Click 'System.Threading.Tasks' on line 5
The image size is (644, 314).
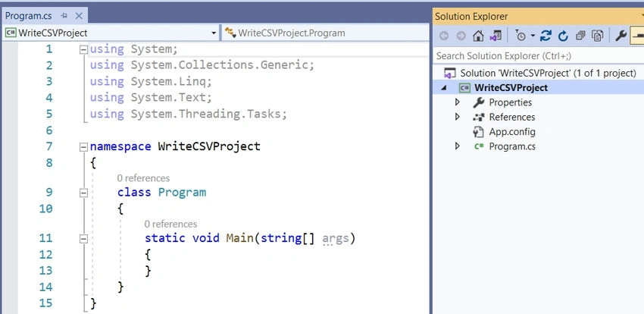(x=205, y=114)
